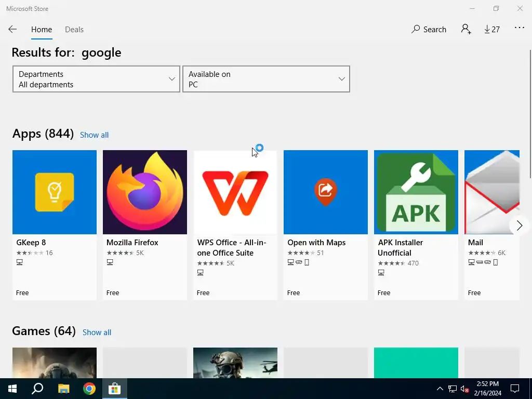
Task: Show hidden system tray icons
Action: pyautogui.click(x=440, y=389)
